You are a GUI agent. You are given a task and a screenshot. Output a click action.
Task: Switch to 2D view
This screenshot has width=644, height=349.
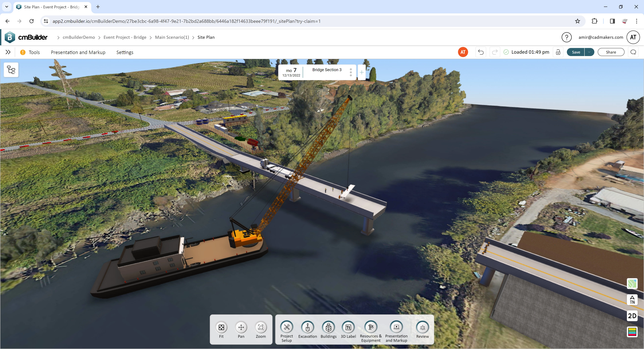click(632, 316)
